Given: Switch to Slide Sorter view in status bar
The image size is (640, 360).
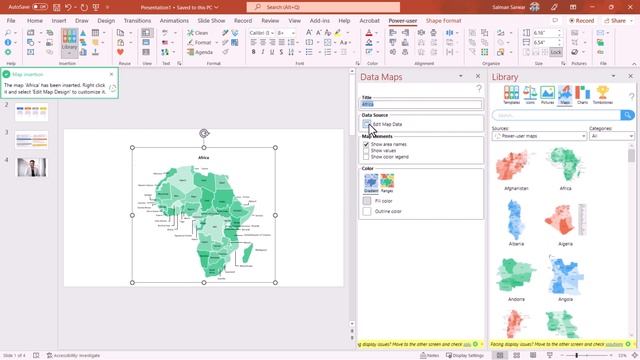Looking at the screenshot, I should 516,356.
